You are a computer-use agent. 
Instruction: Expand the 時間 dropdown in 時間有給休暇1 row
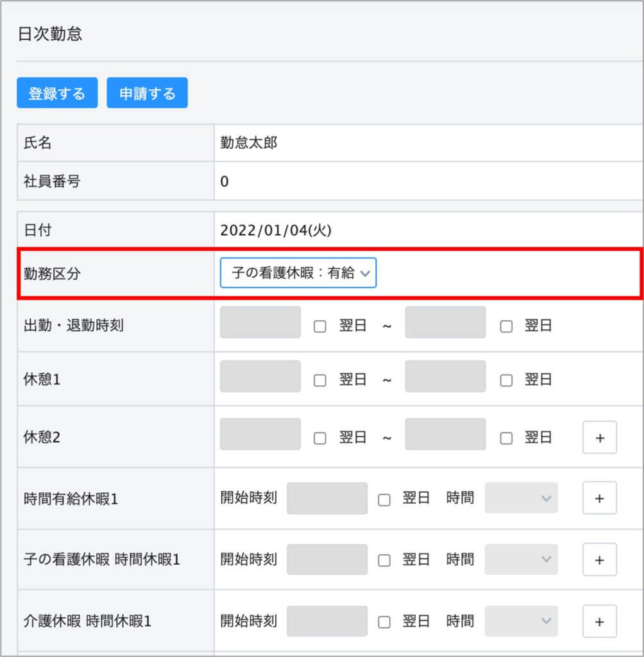pyautogui.click(x=521, y=498)
